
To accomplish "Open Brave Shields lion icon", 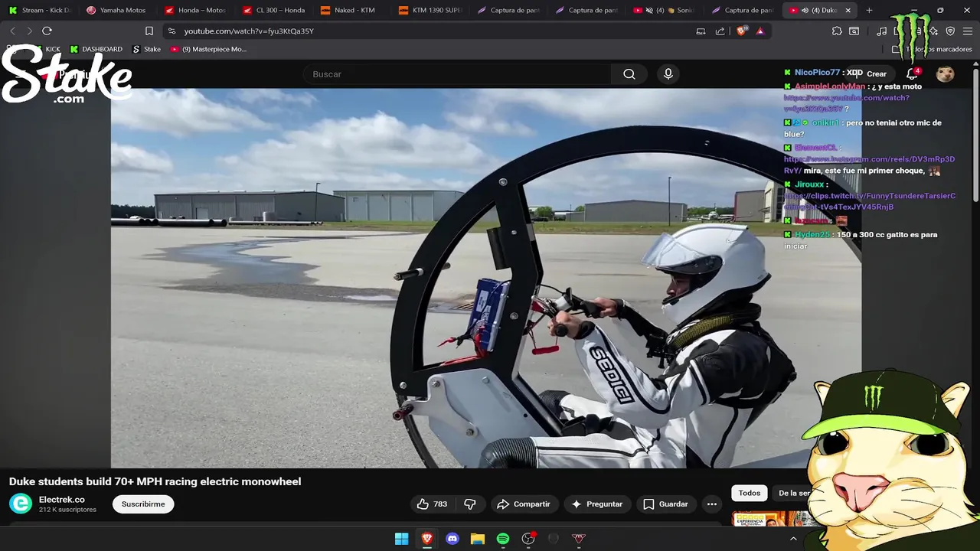I will tap(741, 31).
